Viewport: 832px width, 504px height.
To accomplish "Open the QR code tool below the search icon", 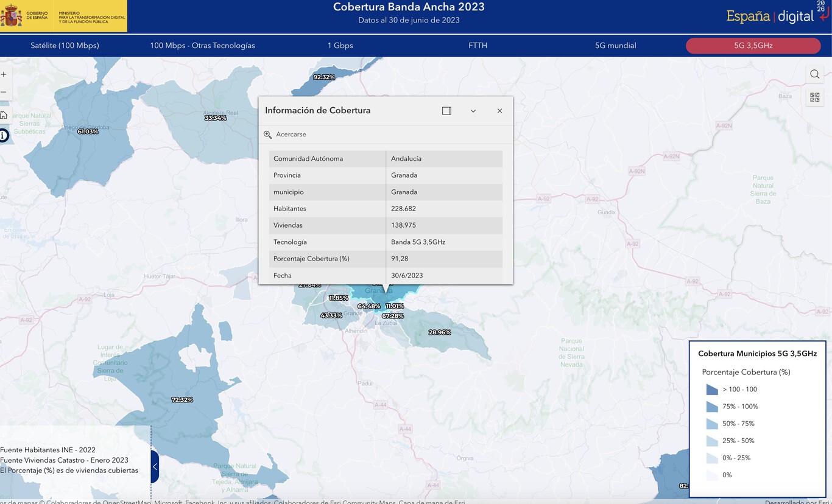I will 814,97.
